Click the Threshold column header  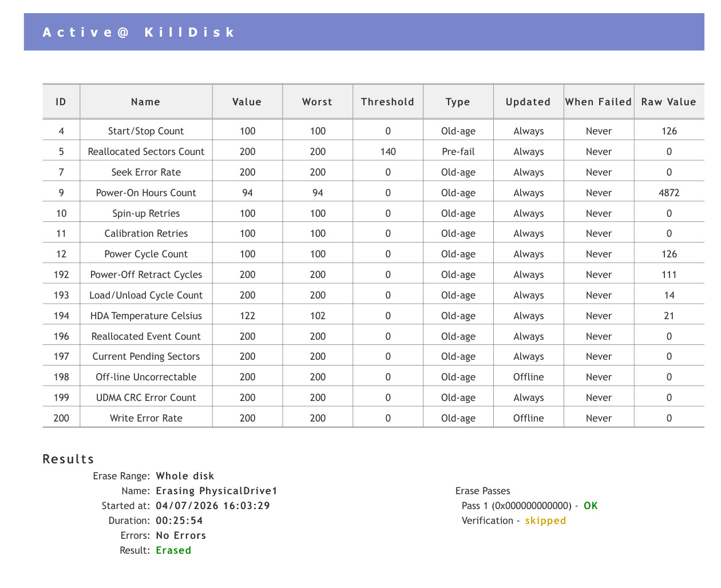[388, 102]
